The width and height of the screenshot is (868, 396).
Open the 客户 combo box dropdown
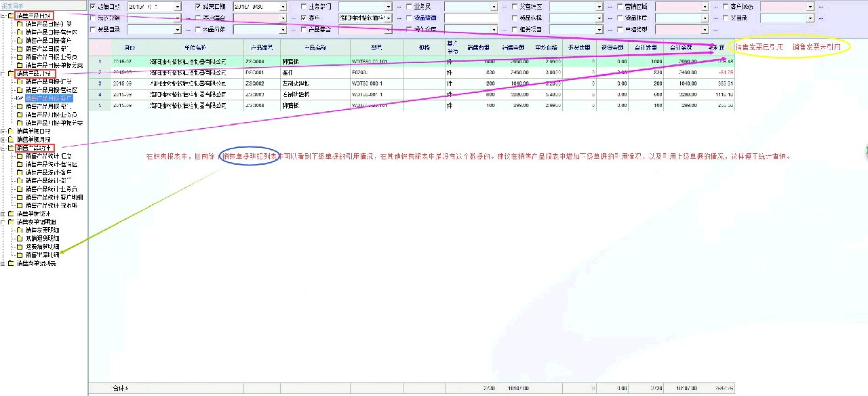coord(389,18)
